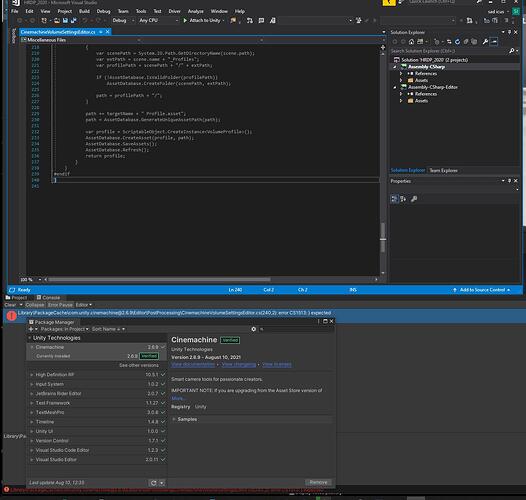The height and width of the screenshot is (500, 526).
Task: Open the Debug configuration dropdown
Action: (122, 20)
